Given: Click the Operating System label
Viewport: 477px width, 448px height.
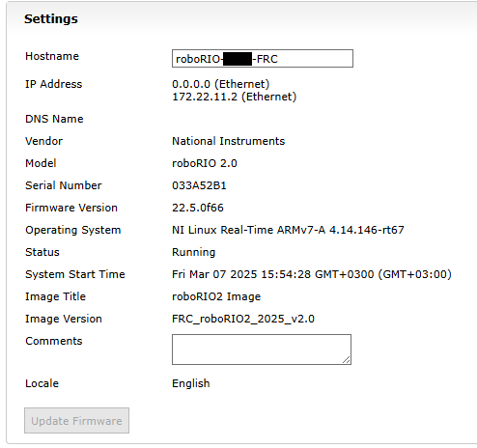Looking at the screenshot, I should tap(73, 230).
